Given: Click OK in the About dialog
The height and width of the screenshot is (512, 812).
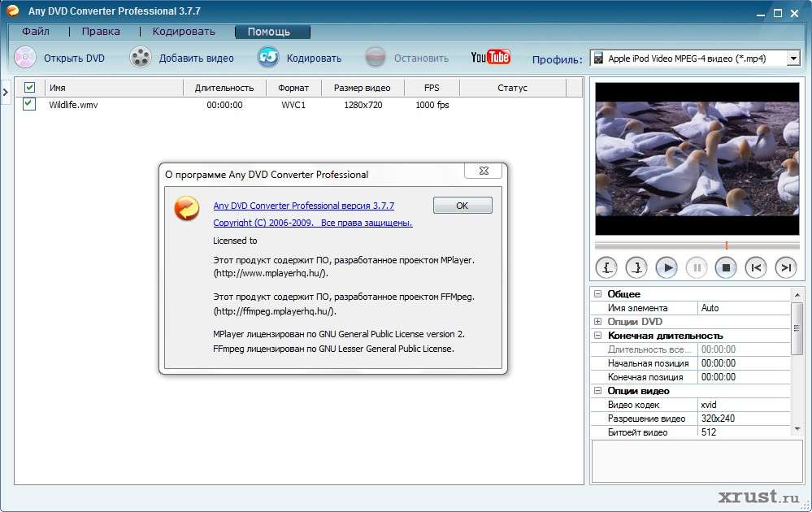Looking at the screenshot, I should pos(462,206).
